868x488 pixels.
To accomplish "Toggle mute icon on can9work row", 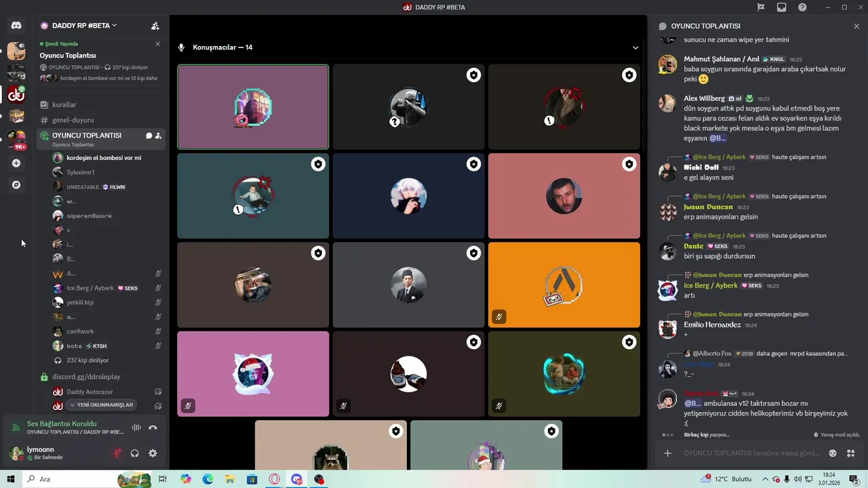I will tap(158, 331).
